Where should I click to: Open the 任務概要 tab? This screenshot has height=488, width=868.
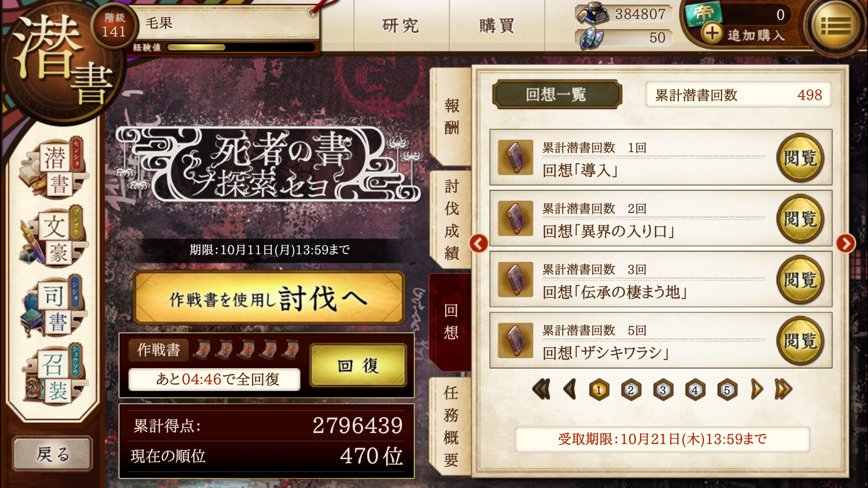coord(451,426)
